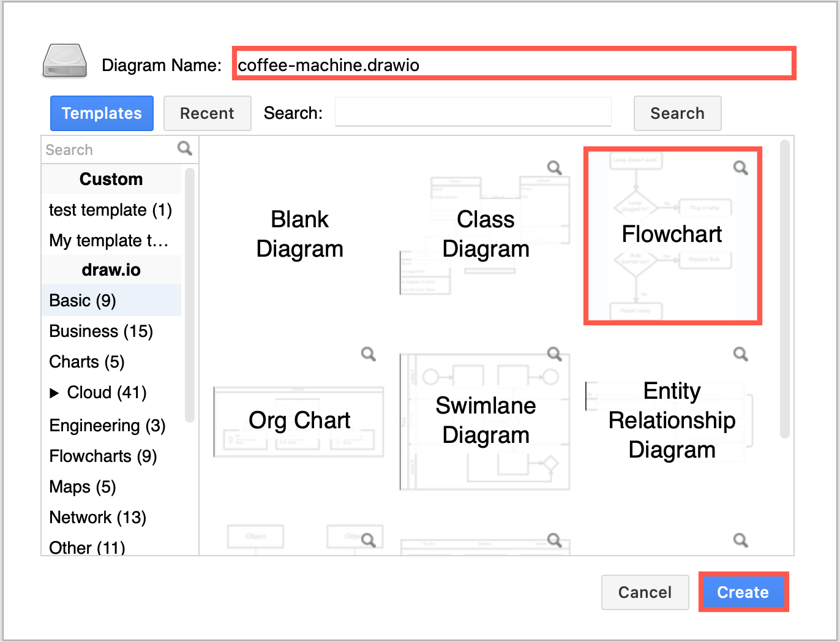The height and width of the screenshot is (642, 840).
Task: Click the Diagram Name input field
Action: pos(513,63)
